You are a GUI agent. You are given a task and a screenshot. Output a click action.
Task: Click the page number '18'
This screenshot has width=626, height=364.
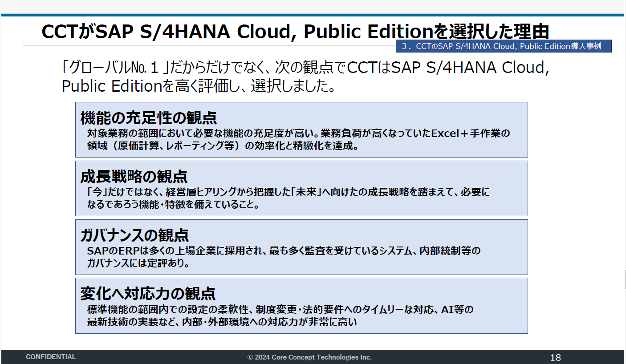[x=555, y=357]
